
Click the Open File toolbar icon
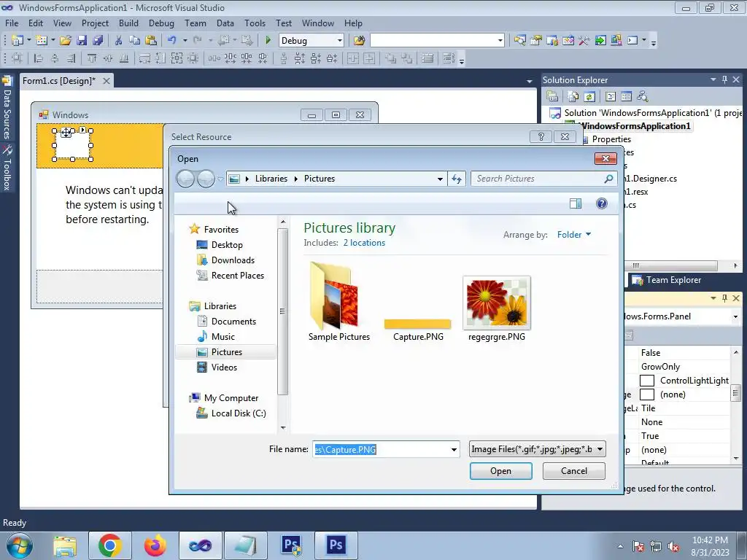66,41
